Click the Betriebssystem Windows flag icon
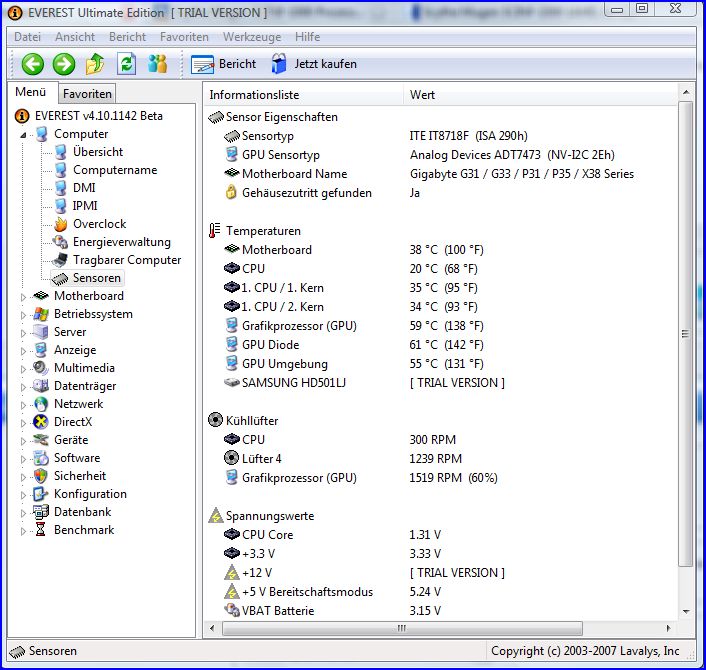 coord(41,314)
